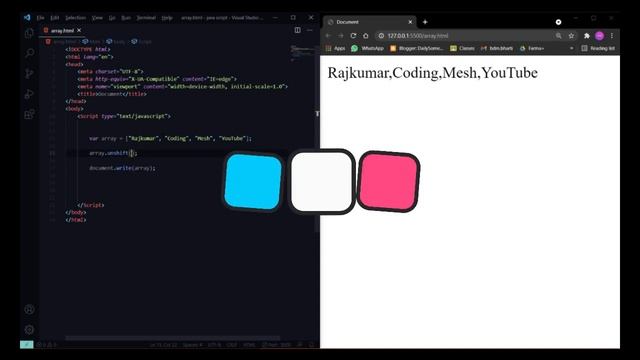This screenshot has height=360, width=640.
Task: Change CRLF end of line sequence
Action: [x=232, y=345]
